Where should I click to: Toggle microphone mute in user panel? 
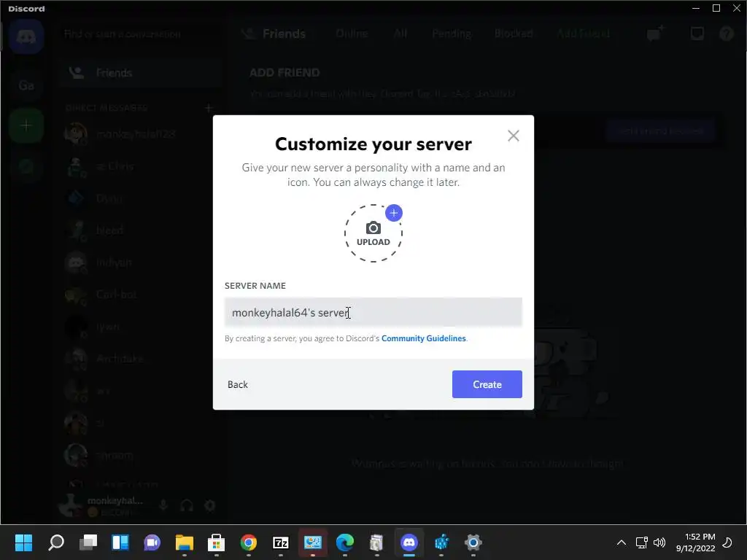pos(163,505)
